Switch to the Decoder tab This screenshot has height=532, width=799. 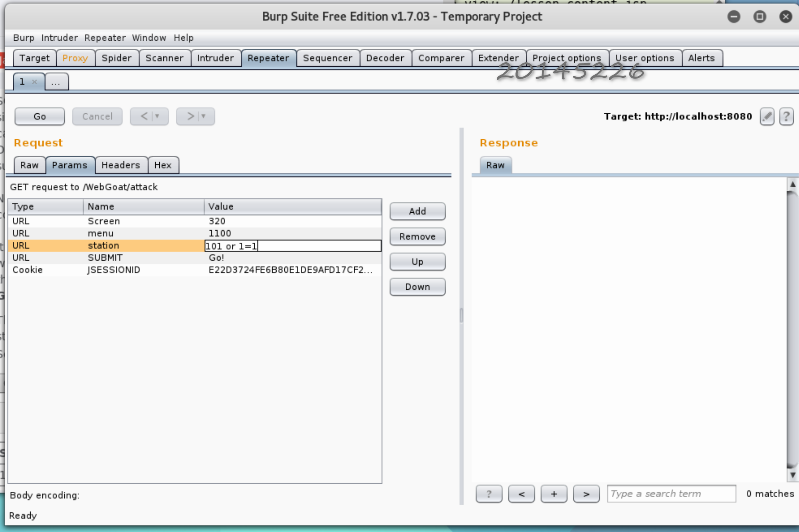385,58
